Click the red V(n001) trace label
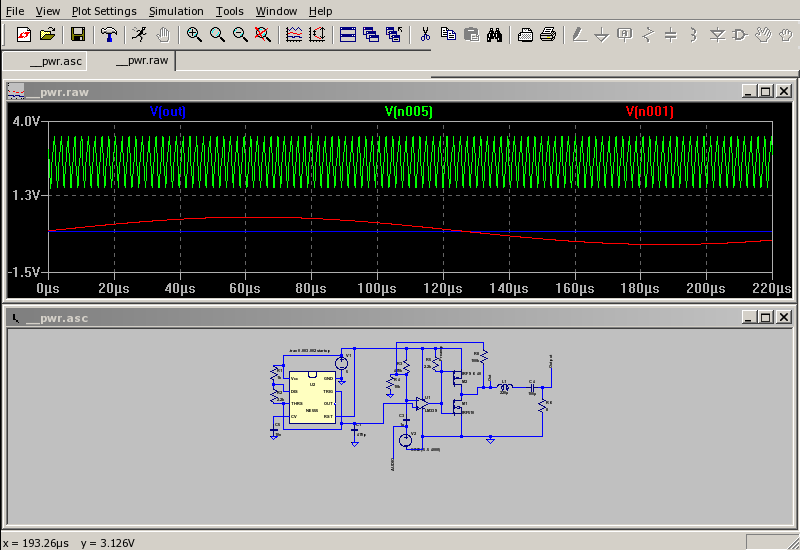Viewport: 800px width, 550px height. coord(649,111)
